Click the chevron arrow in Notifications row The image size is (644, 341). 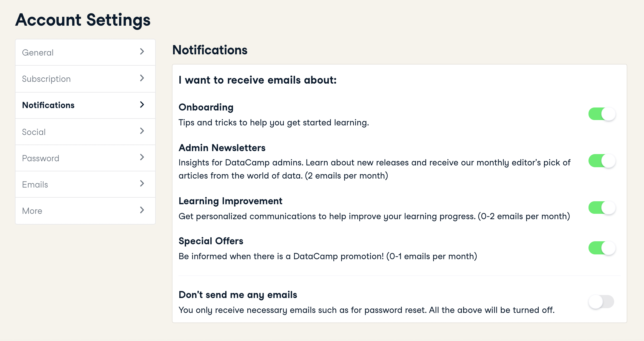coord(142,105)
